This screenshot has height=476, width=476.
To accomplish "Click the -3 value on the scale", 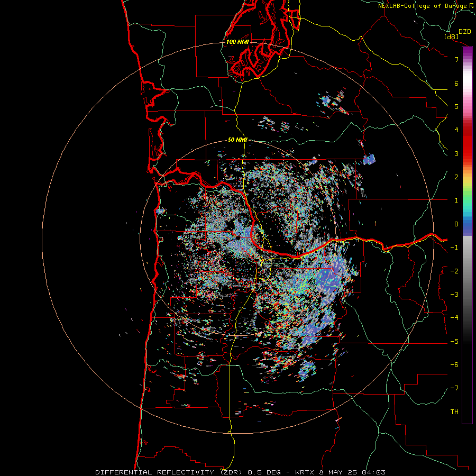I will tap(454, 294).
